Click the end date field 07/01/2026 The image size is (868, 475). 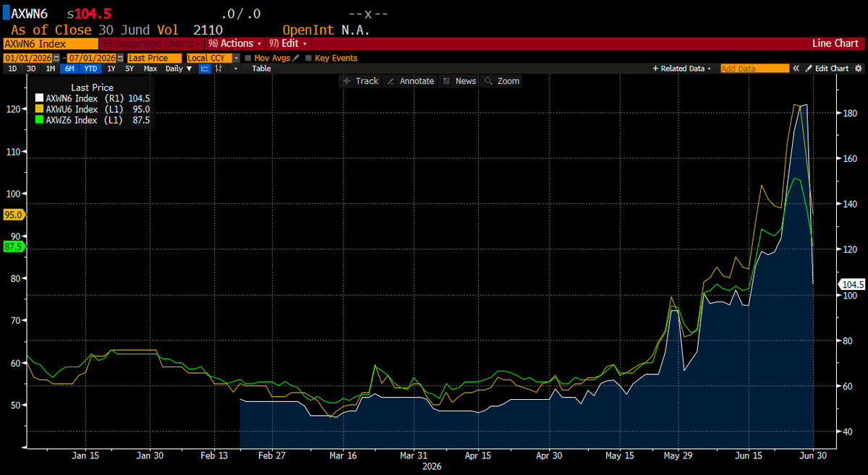click(x=90, y=58)
